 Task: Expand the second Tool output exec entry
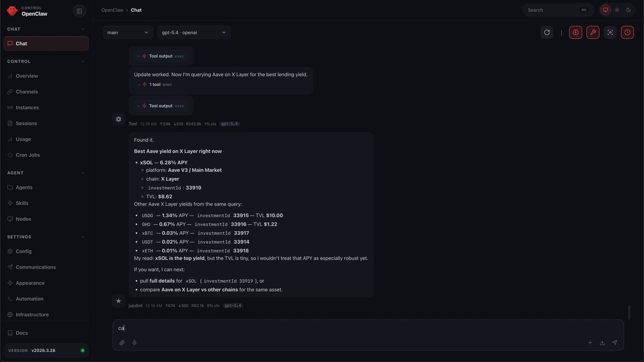161,106
